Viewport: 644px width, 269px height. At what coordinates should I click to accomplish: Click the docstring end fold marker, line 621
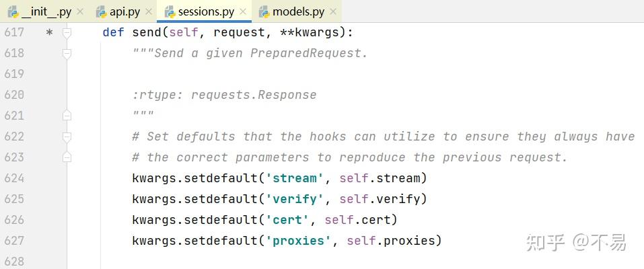(x=67, y=116)
